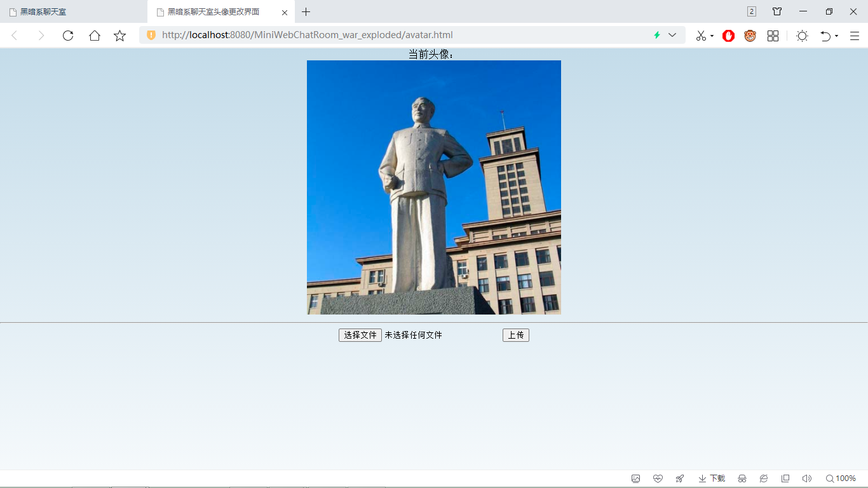This screenshot has width=868, height=488.
Task: Open the browser home page
Action: [94, 36]
